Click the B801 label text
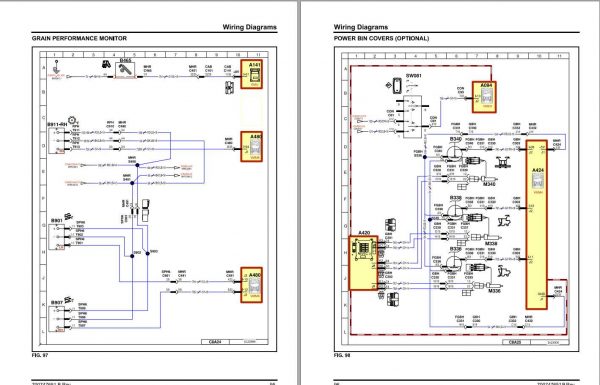Screen dimensions: 600x385 pos(57,221)
